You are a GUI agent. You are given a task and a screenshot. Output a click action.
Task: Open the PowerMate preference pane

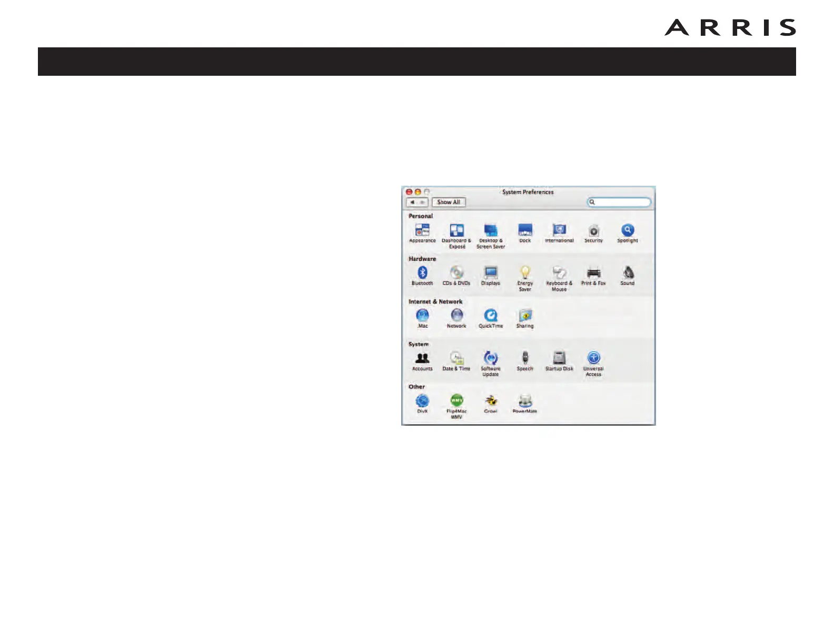tap(525, 404)
